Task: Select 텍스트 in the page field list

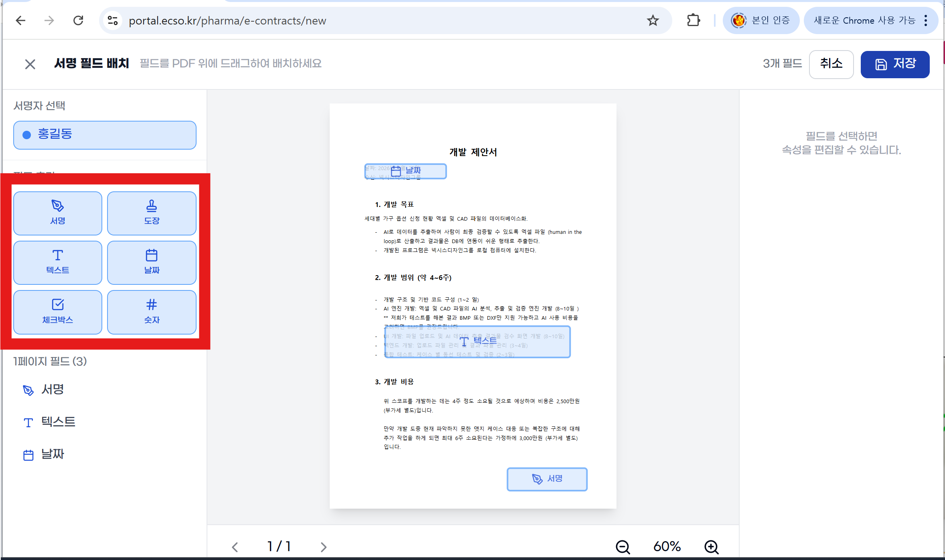Action: [x=58, y=422]
